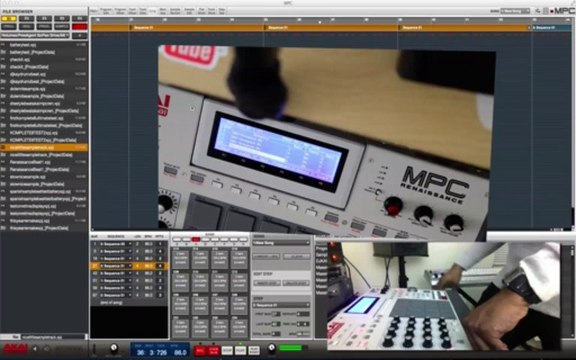The image size is (576, 360).
Task: Select the third folder shortcut button in File Browser
Action: pos(44,18)
